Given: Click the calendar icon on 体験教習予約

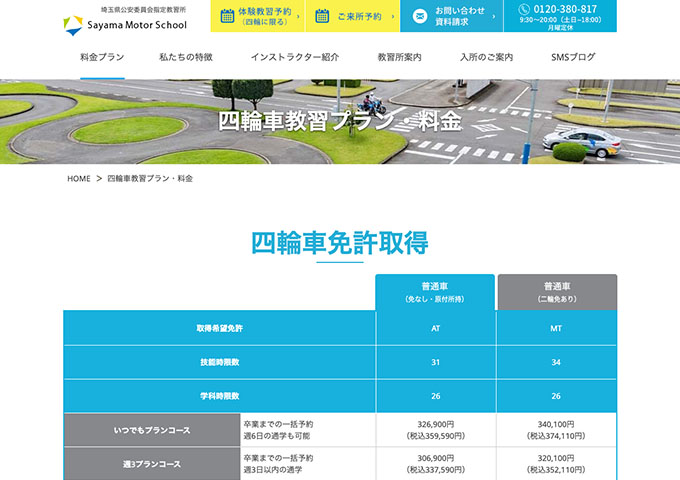Looking at the screenshot, I should coord(227,16).
